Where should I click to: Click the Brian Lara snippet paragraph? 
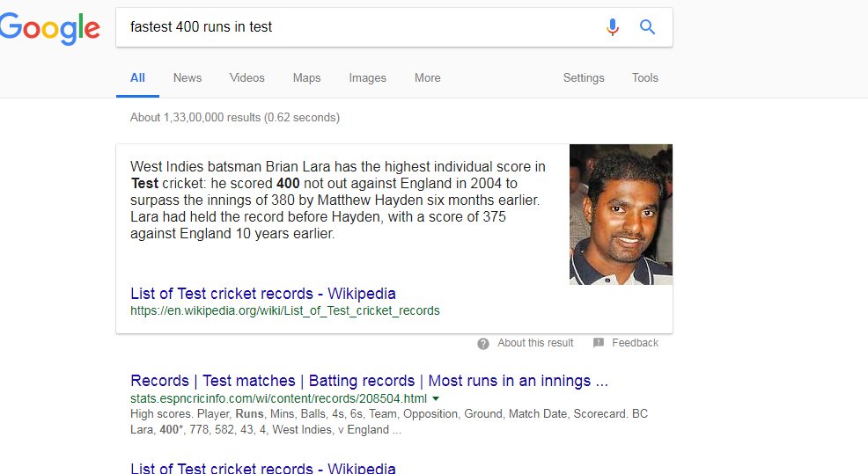(x=338, y=201)
